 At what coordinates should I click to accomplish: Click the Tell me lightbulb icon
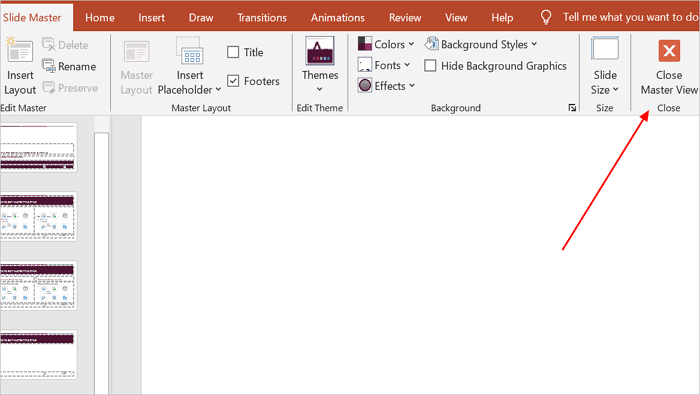click(x=546, y=17)
